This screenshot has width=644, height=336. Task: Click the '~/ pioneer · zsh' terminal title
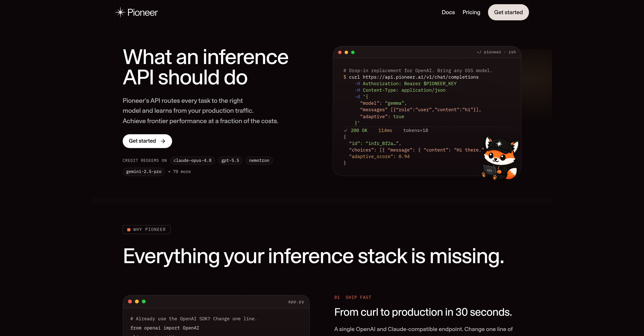[x=496, y=52]
